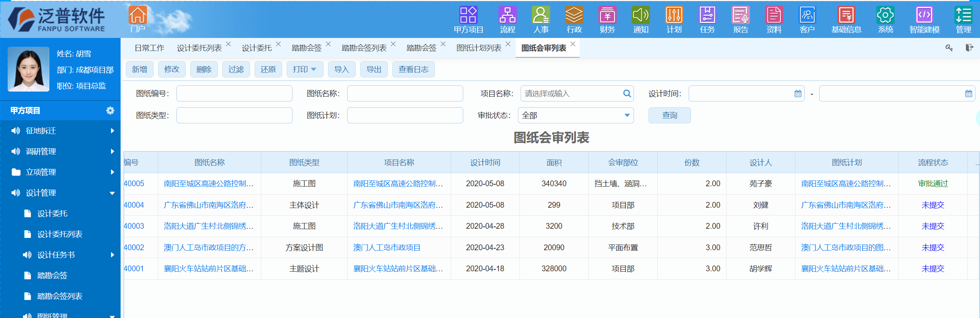This screenshot has height=318, width=980.
Task: Click the logout icon at top right
Action: [969, 48]
